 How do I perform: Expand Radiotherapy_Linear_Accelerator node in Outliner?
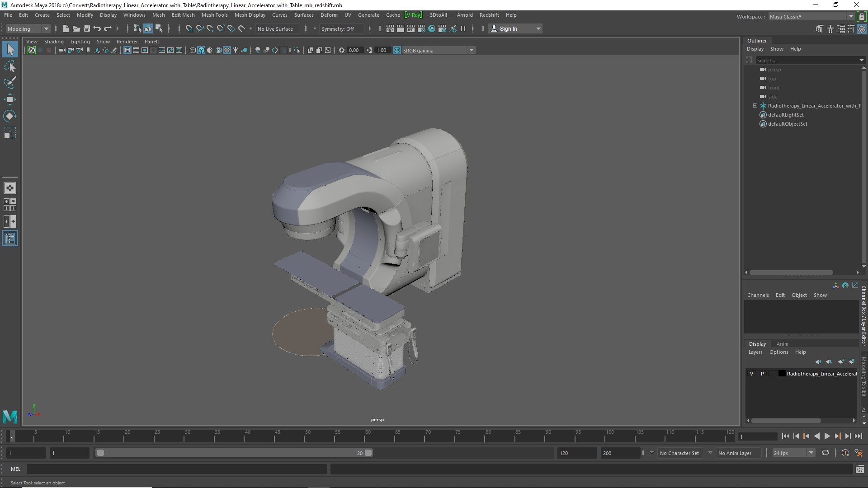tap(755, 106)
